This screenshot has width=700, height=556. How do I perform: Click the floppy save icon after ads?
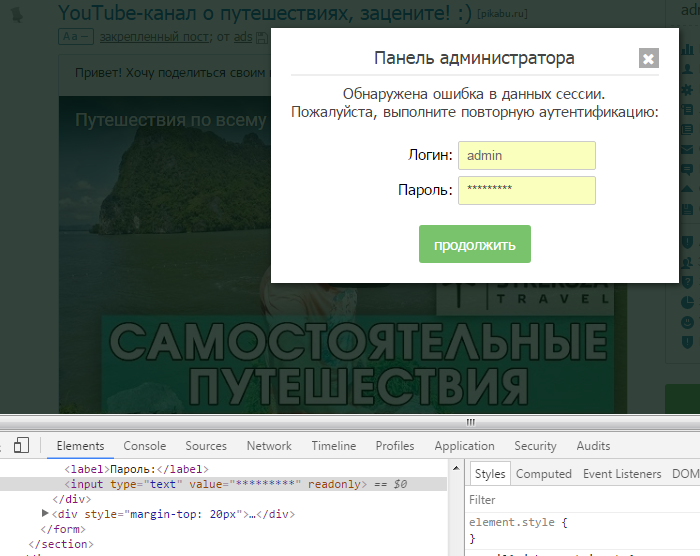(261, 38)
